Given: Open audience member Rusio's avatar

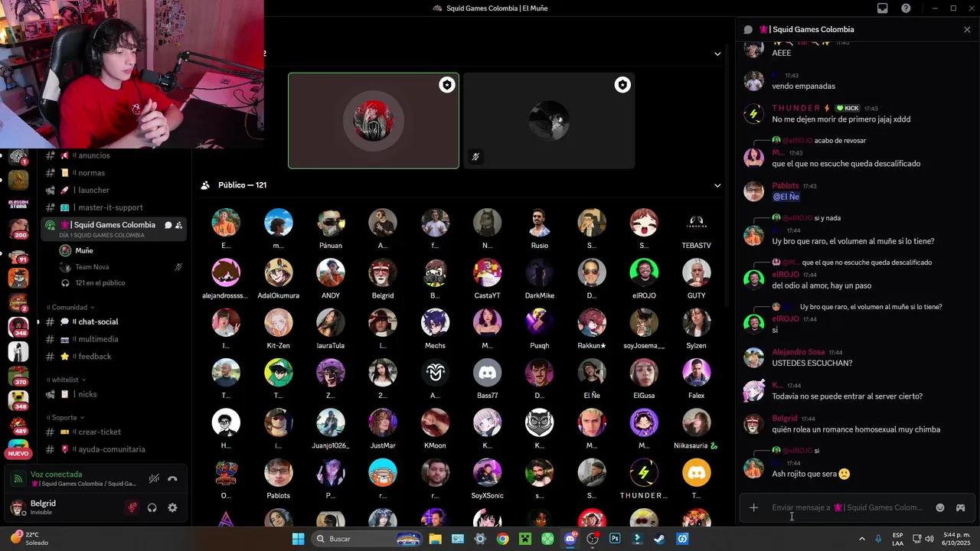Looking at the screenshot, I should (x=540, y=223).
